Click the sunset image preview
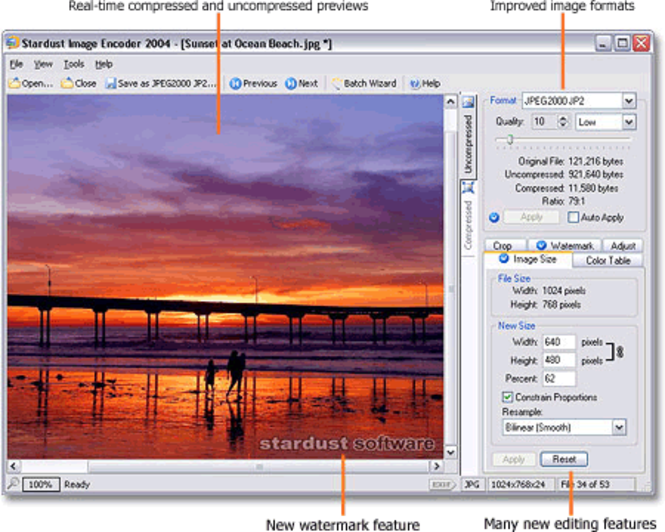665x532 pixels. [225, 277]
